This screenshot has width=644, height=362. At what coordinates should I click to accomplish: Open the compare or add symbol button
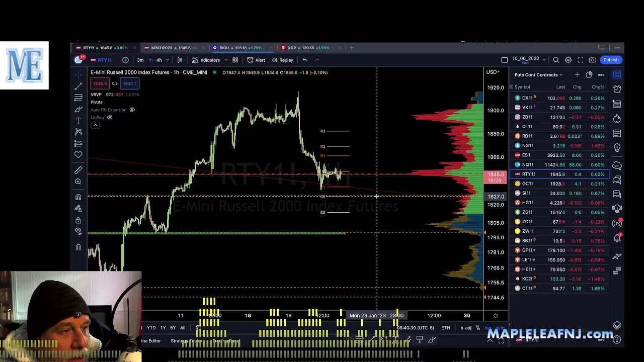[x=125, y=60]
